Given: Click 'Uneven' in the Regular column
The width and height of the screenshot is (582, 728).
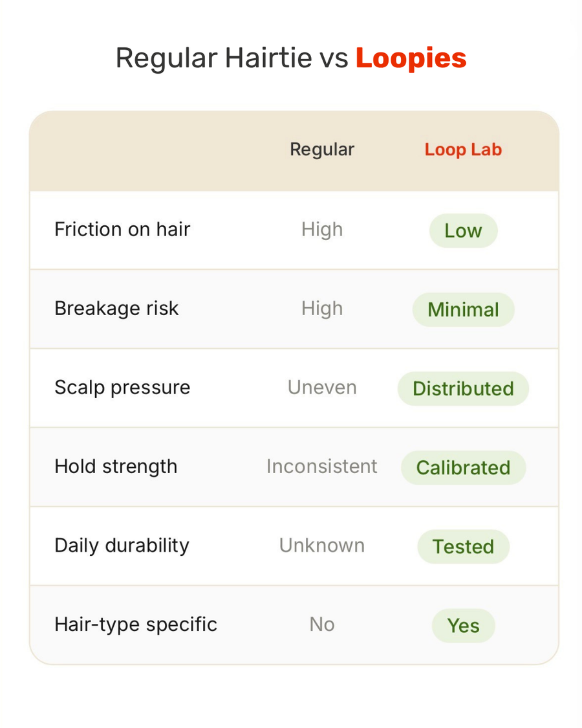Looking at the screenshot, I should coord(322,387).
